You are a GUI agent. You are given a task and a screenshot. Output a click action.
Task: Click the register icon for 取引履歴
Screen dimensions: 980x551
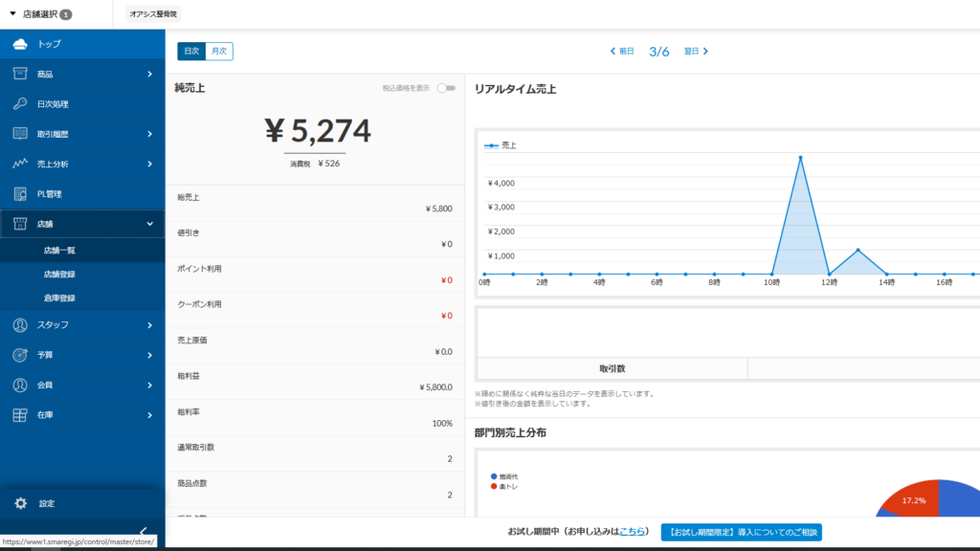click(x=19, y=134)
